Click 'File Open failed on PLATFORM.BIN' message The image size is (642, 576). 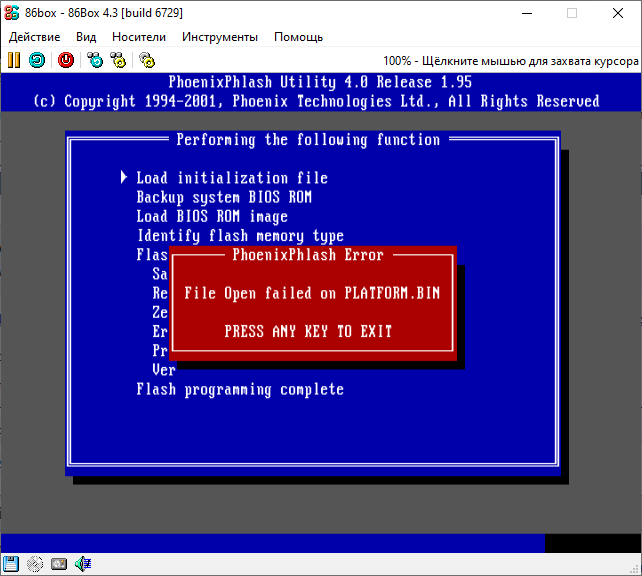tap(312, 293)
